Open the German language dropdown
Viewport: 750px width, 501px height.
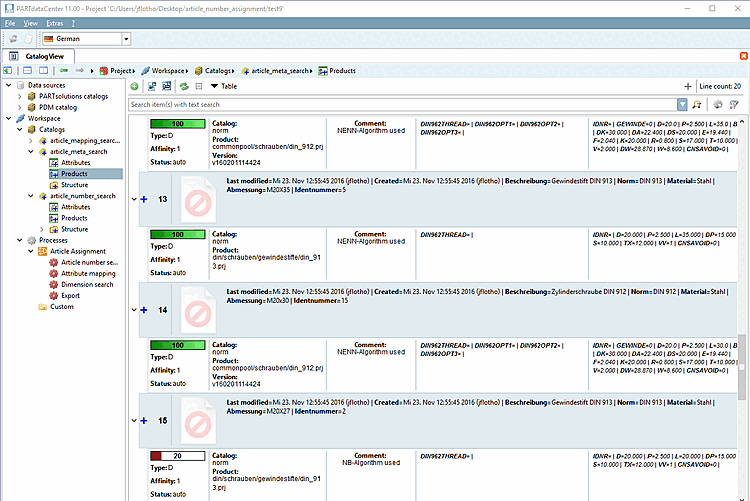[x=126, y=38]
